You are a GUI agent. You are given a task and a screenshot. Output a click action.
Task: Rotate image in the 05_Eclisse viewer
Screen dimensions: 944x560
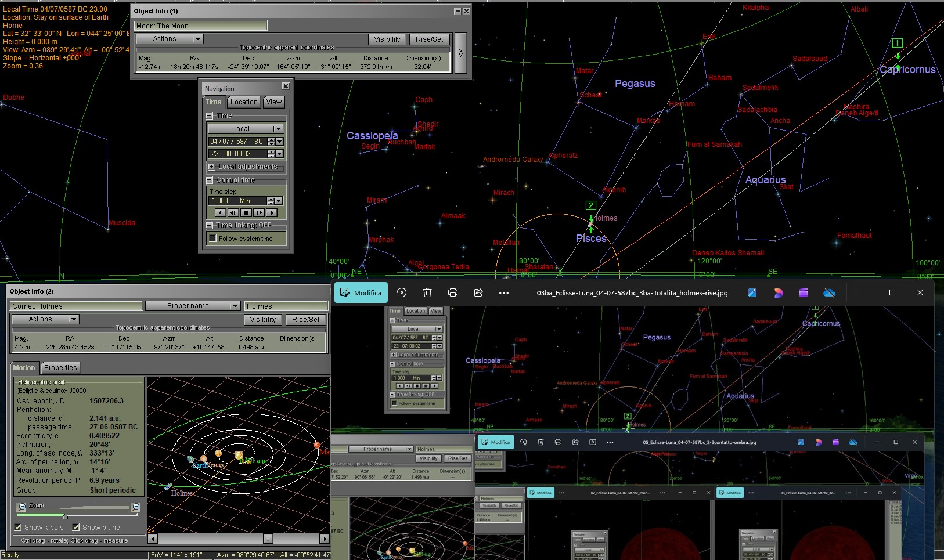(523, 442)
